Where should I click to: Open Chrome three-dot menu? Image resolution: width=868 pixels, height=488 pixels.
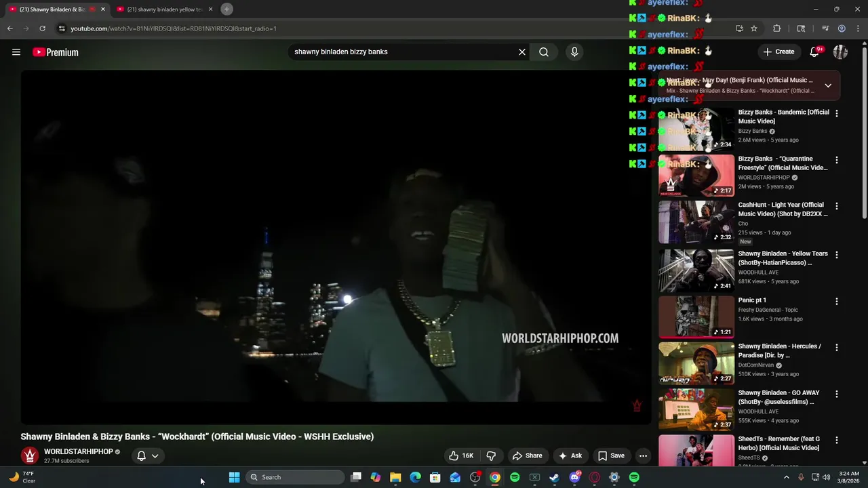pos(857,28)
